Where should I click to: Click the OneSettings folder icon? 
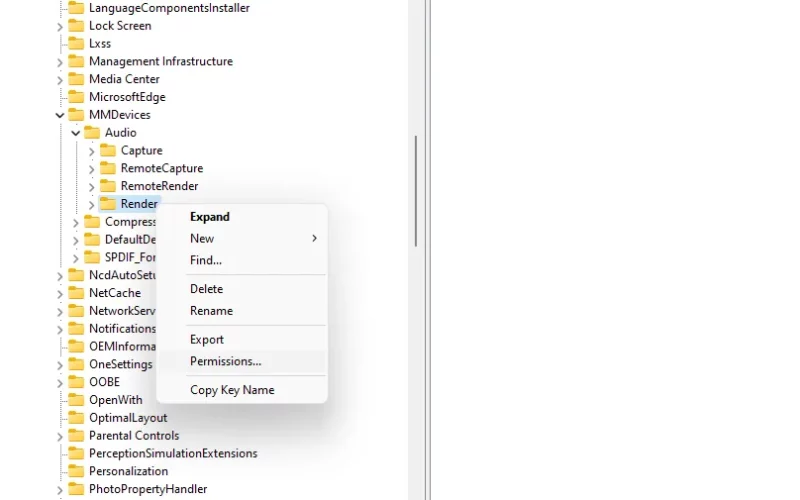click(x=76, y=364)
